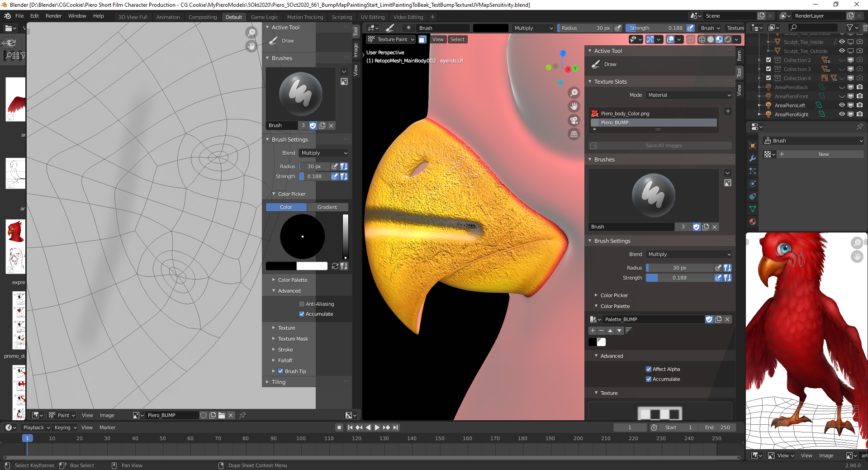This screenshot has height=470, width=868.
Task: Toggle visibility of Sculpt_Toe_Inside in outliner
Action: click(842, 42)
